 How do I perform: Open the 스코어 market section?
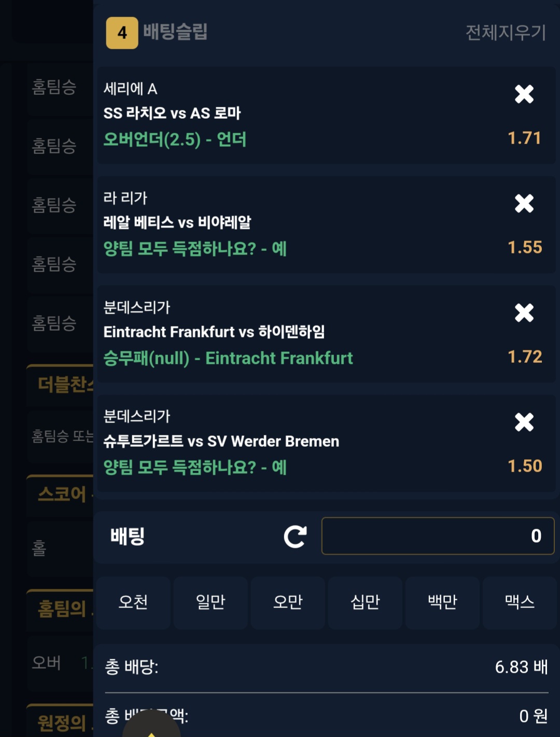pos(61,494)
